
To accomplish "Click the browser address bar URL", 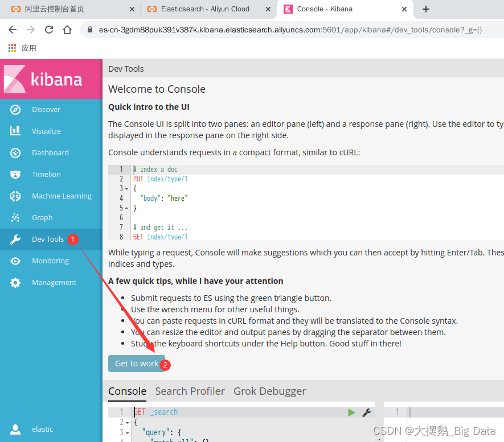I will click(x=290, y=30).
